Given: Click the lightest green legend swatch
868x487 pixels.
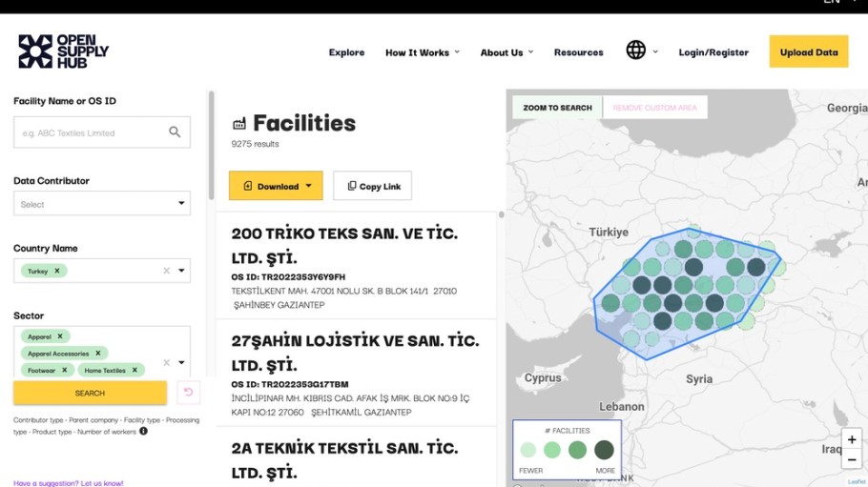Looking at the screenshot, I should 528,450.
